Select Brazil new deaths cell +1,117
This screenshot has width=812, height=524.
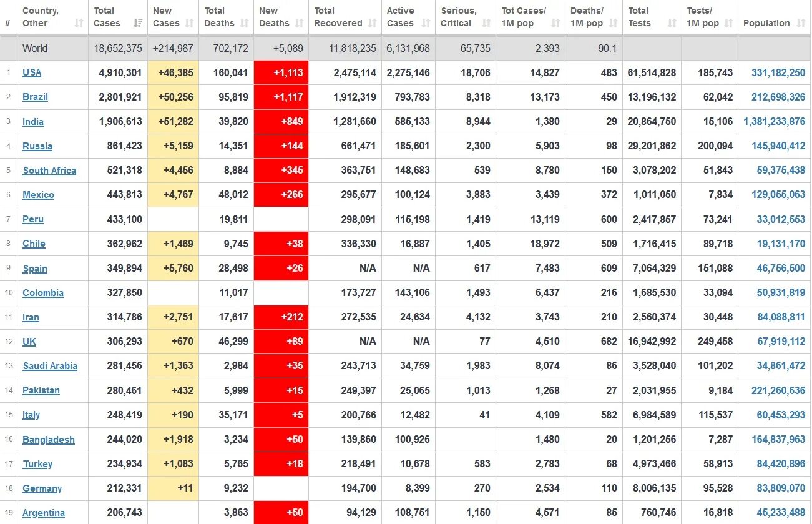coord(281,97)
